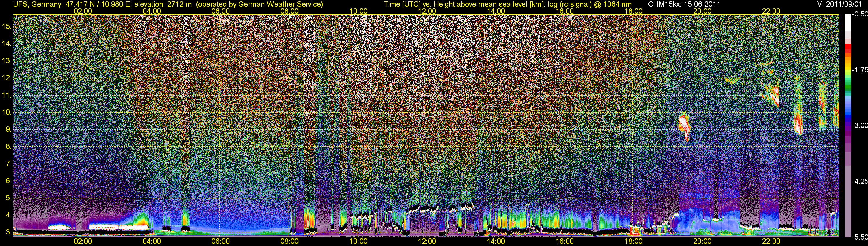Click the -5.50 color bar value label
Screen dimensions: 868x246
[x=860, y=237]
